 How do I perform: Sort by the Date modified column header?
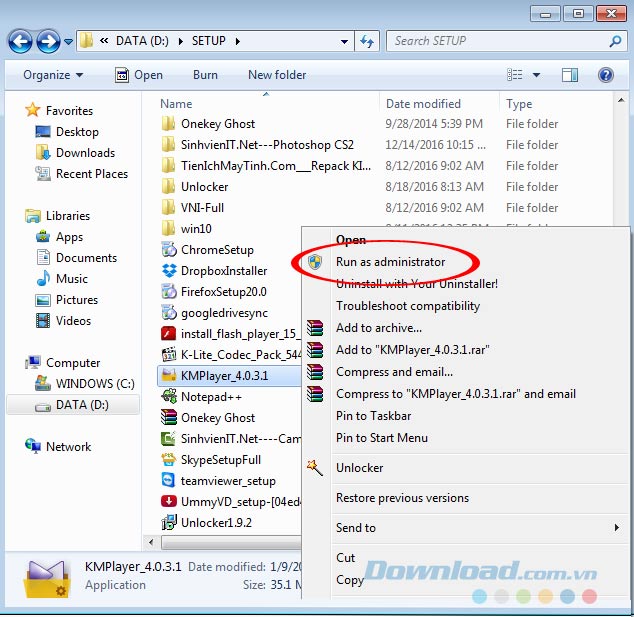coord(423,104)
